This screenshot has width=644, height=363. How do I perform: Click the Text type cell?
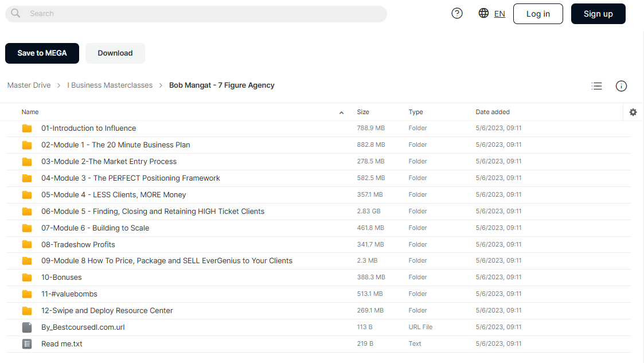point(415,344)
